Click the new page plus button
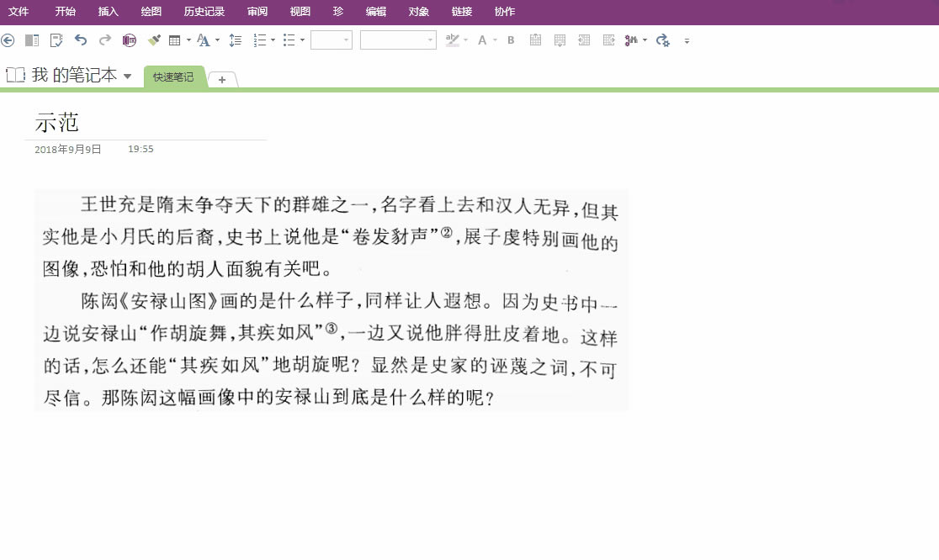The image size is (939, 560). pos(220,80)
